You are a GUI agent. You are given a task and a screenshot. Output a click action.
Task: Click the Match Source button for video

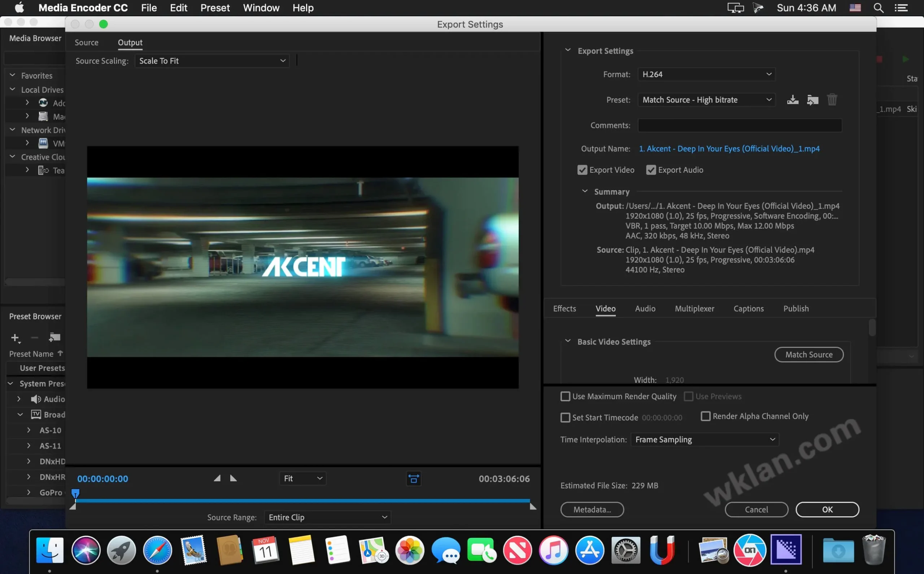point(808,354)
